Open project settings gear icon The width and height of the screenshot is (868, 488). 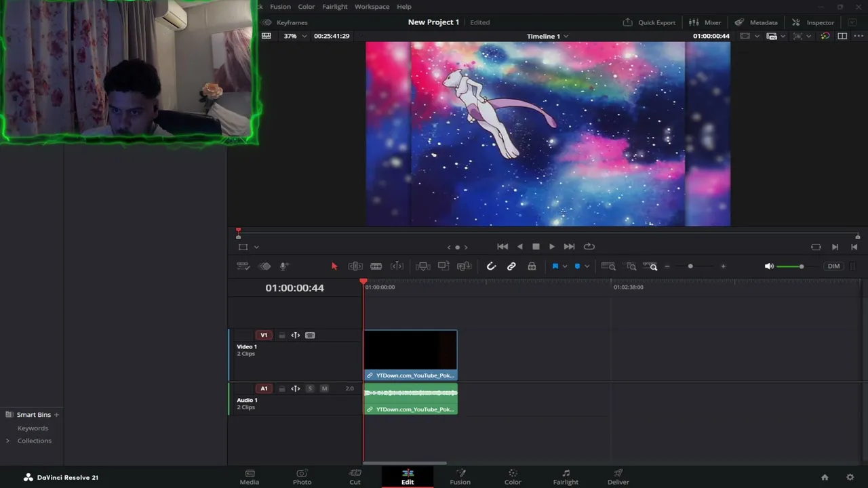click(x=850, y=477)
